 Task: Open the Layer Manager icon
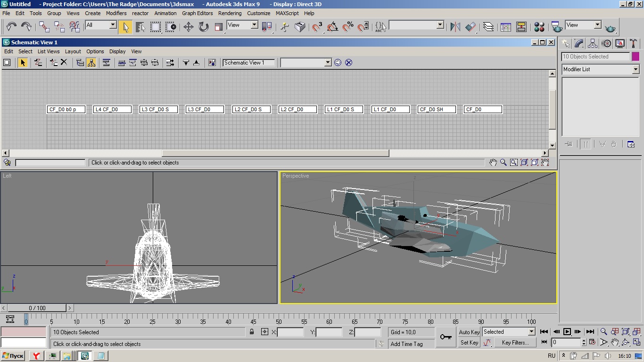point(488,27)
